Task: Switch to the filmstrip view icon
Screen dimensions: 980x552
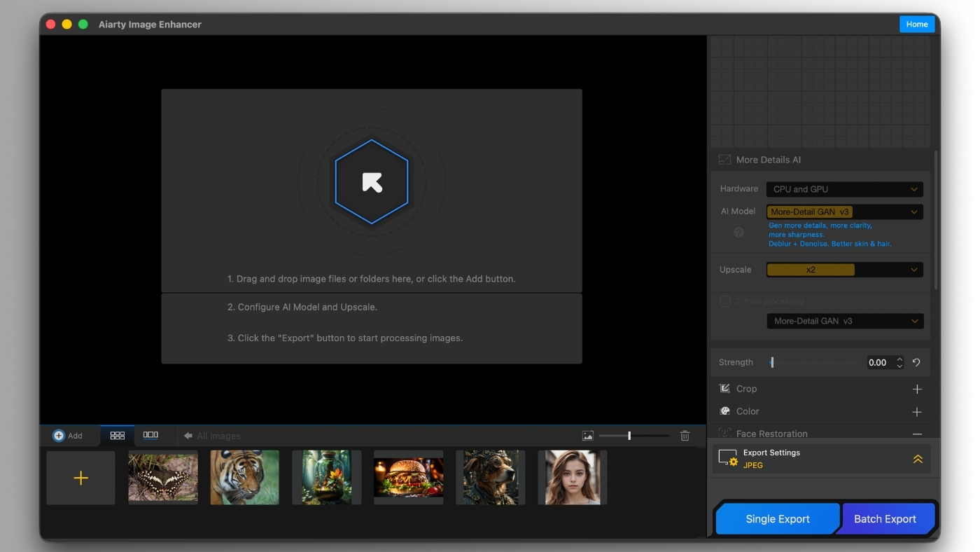Action: point(150,435)
